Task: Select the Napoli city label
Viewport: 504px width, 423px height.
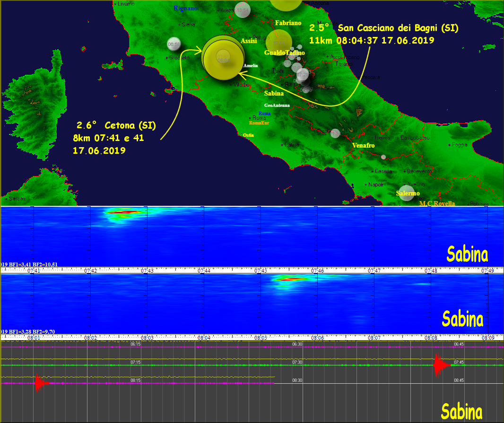Action: click(x=374, y=185)
